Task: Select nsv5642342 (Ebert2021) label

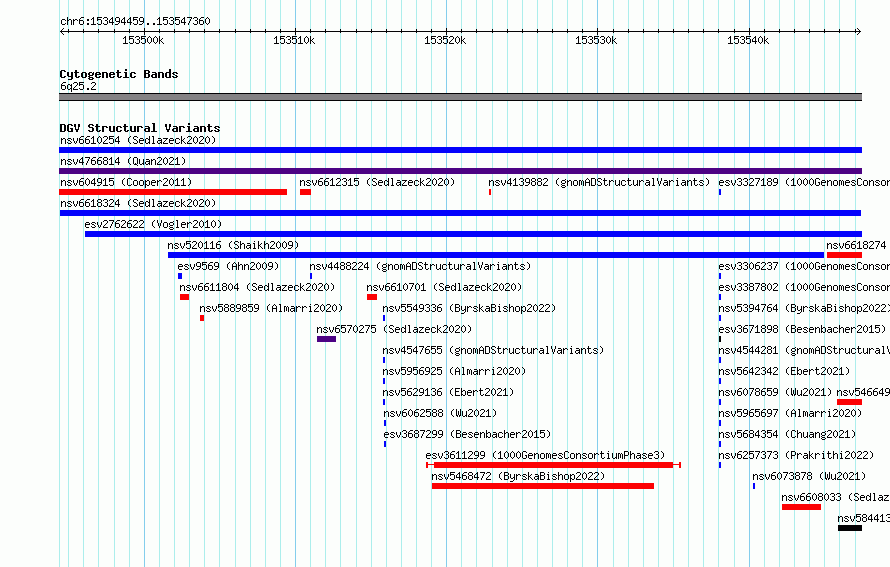Action: pyautogui.click(x=784, y=371)
